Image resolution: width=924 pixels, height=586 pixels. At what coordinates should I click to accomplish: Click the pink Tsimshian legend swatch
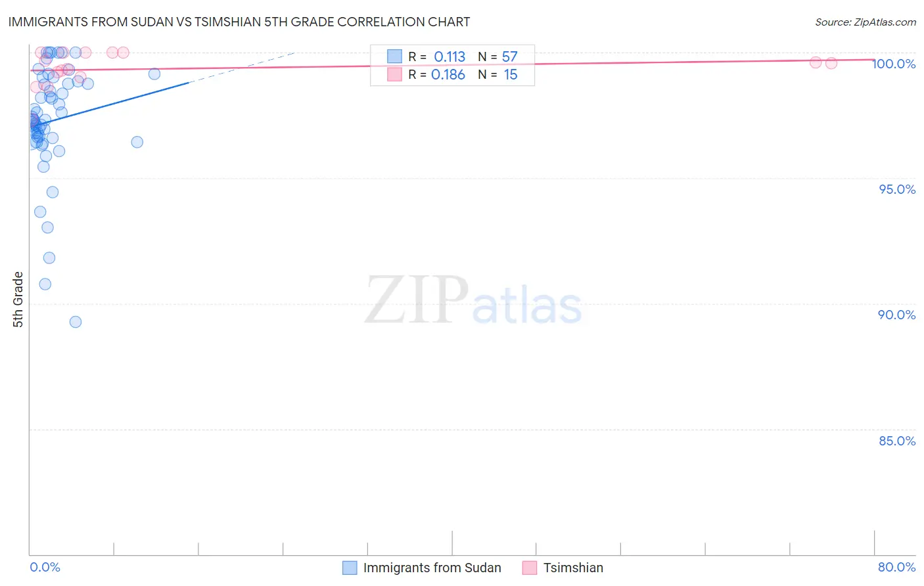click(x=530, y=568)
